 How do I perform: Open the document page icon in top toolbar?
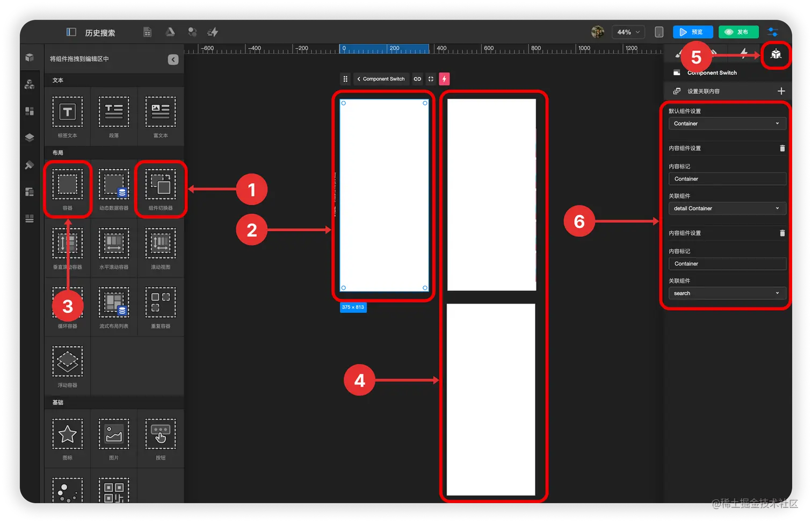[x=147, y=32]
